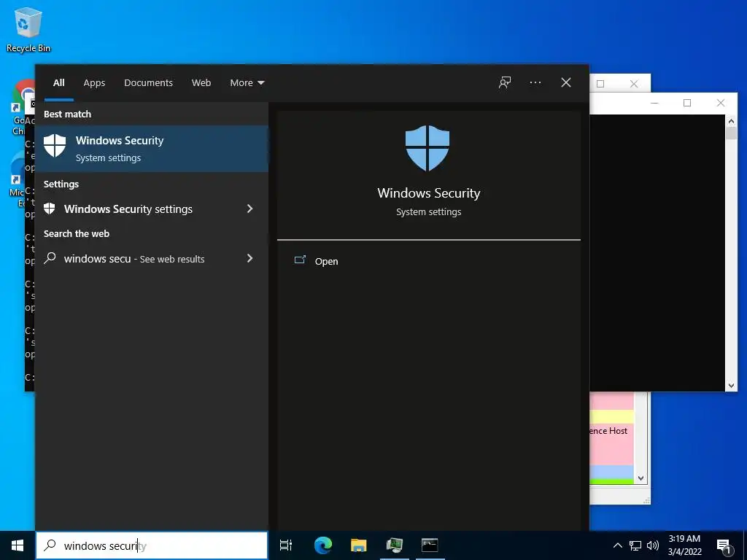Open Task View on taskbar
Screen dimensions: 747x560
(x=286, y=545)
